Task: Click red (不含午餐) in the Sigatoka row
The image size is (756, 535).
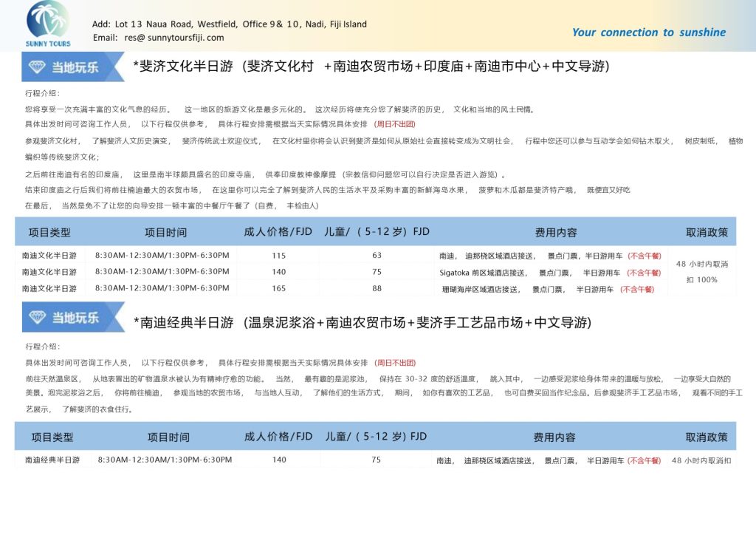Action: 644,273
